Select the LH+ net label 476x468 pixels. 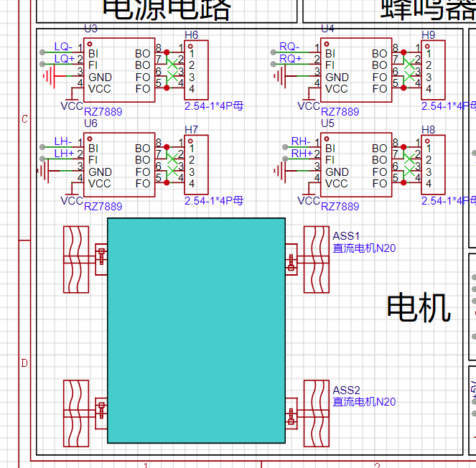point(65,154)
